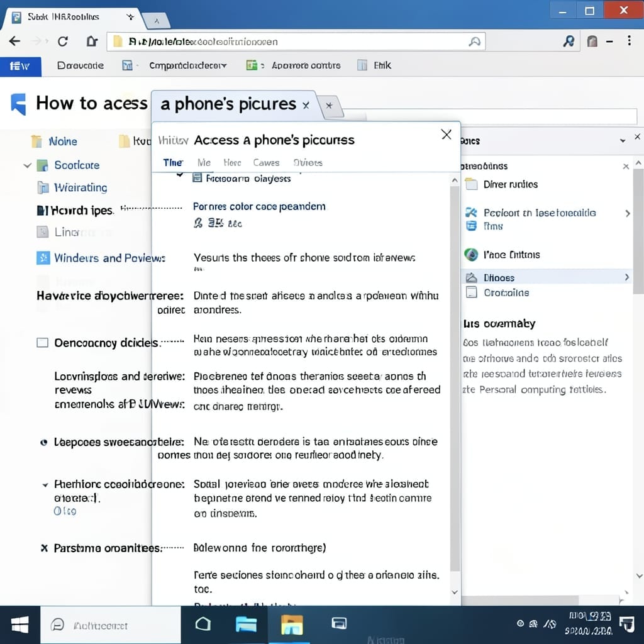Viewport: 644px width, 644px height.
Task: Select Wieirating in the sidebar
Action: click(x=80, y=187)
